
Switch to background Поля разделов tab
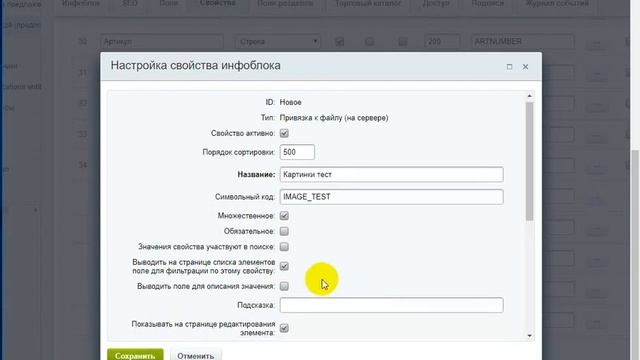click(285, 4)
